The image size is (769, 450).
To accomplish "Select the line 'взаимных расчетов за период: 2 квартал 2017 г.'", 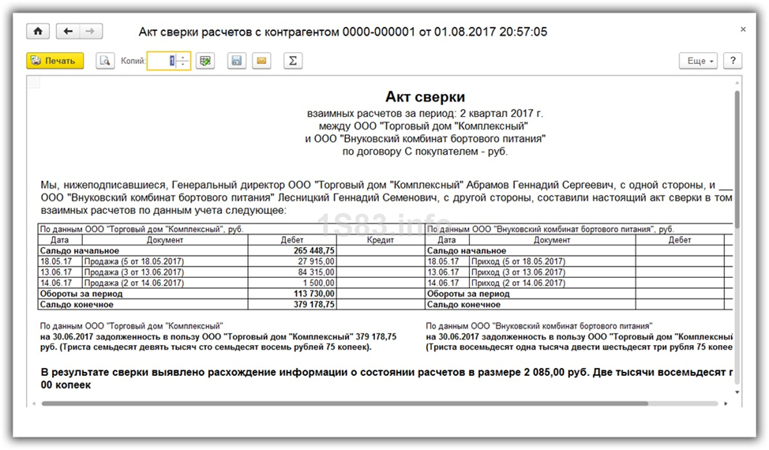I will [x=425, y=113].
